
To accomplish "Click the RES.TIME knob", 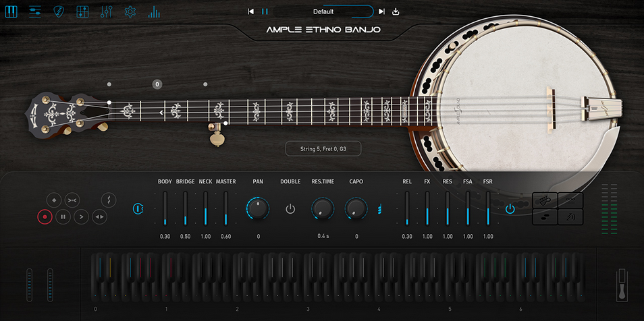I will pyautogui.click(x=323, y=208).
